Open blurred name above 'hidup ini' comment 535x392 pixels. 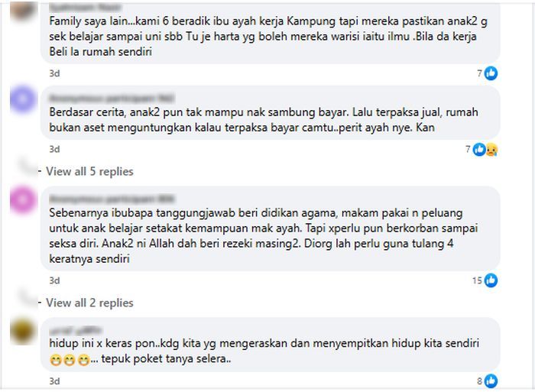75,330
